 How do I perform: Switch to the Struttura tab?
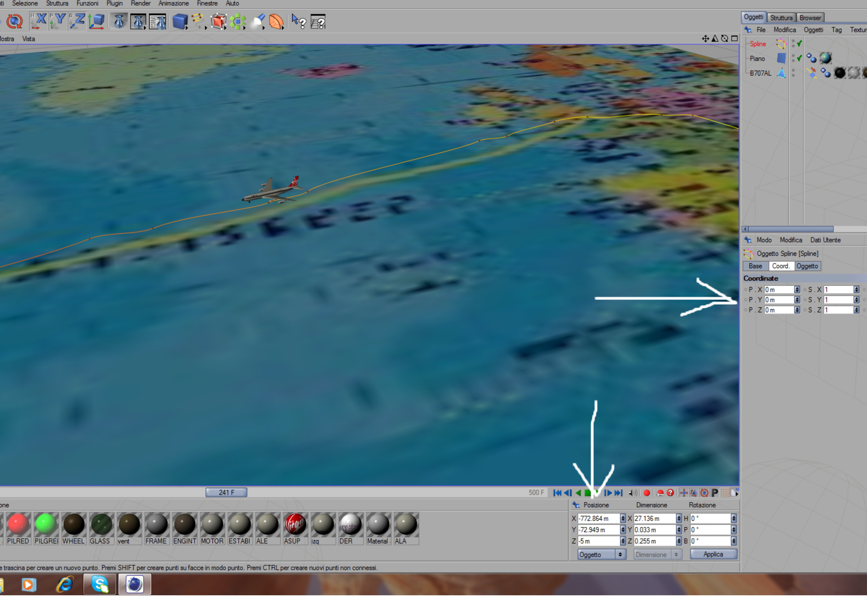coord(781,18)
